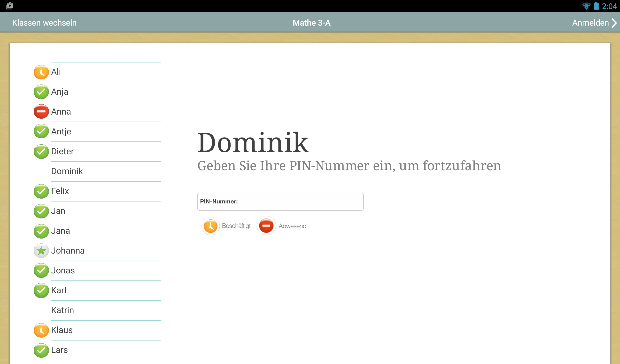The width and height of the screenshot is (620, 364).
Task: Choose student Jonas from the list
Action: tap(63, 271)
